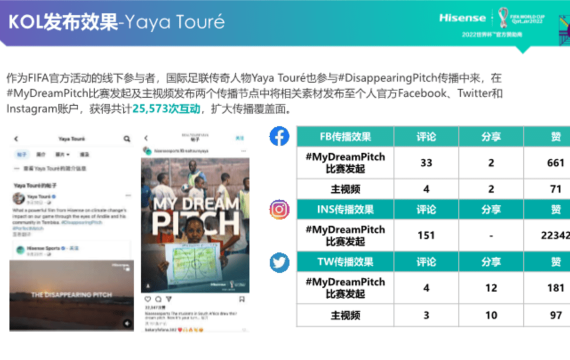The width and height of the screenshot is (570, 360).
Task: Click the Hisense logo in the header
Action: (x=462, y=18)
